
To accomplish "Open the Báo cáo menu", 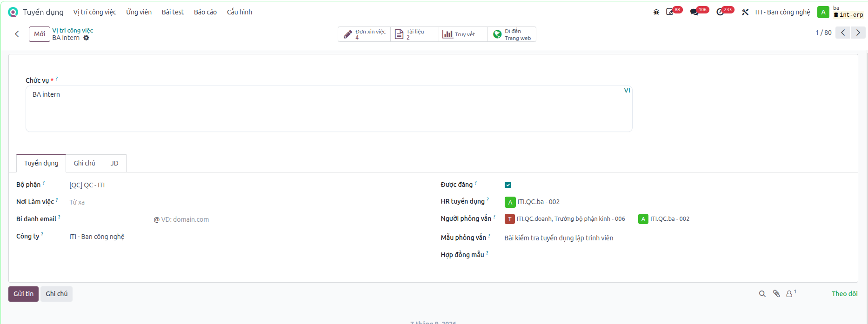I will coord(205,12).
